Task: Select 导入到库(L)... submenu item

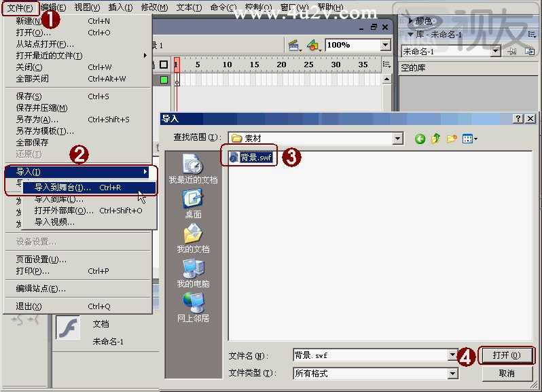Action: coord(89,199)
